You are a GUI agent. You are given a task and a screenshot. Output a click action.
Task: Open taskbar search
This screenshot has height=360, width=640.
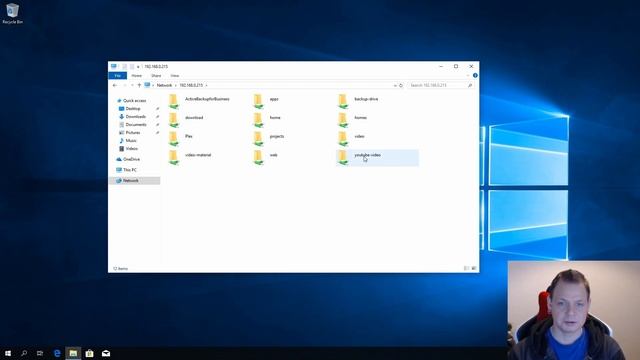pos(24,353)
